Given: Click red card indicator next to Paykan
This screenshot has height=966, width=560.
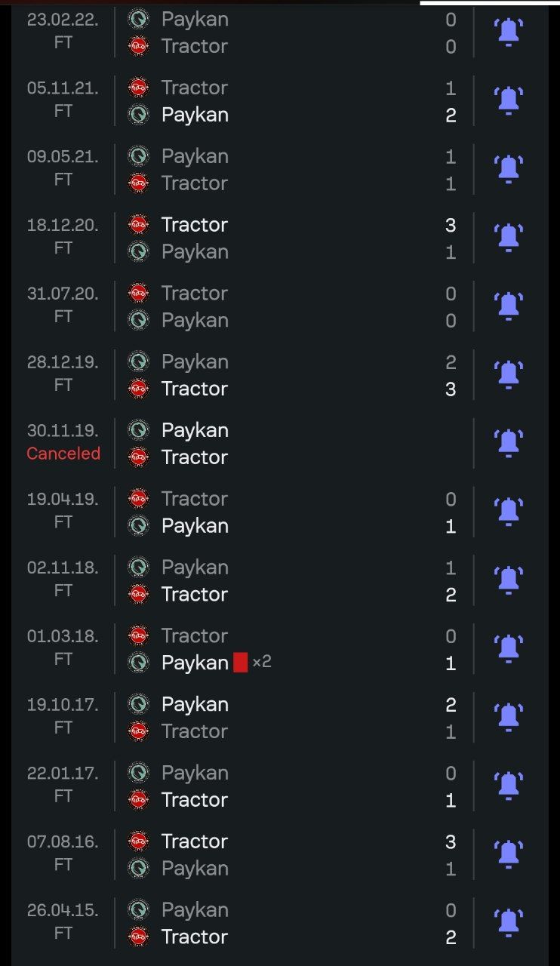Looking at the screenshot, I should (241, 663).
